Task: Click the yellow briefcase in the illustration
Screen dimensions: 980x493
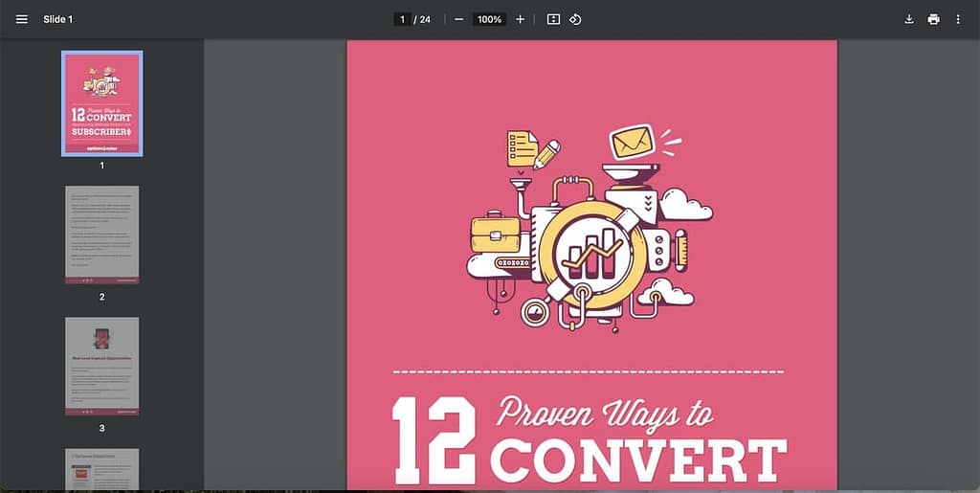Action: pyautogui.click(x=495, y=233)
